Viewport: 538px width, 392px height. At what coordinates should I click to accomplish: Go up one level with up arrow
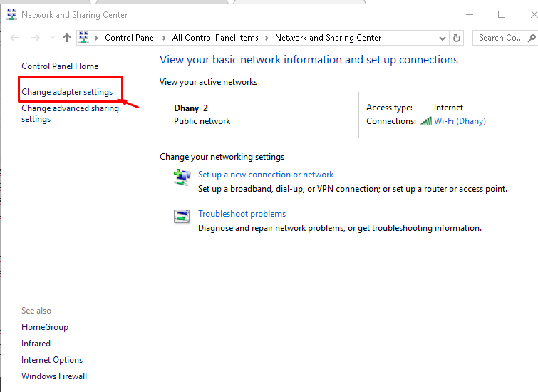(x=67, y=38)
